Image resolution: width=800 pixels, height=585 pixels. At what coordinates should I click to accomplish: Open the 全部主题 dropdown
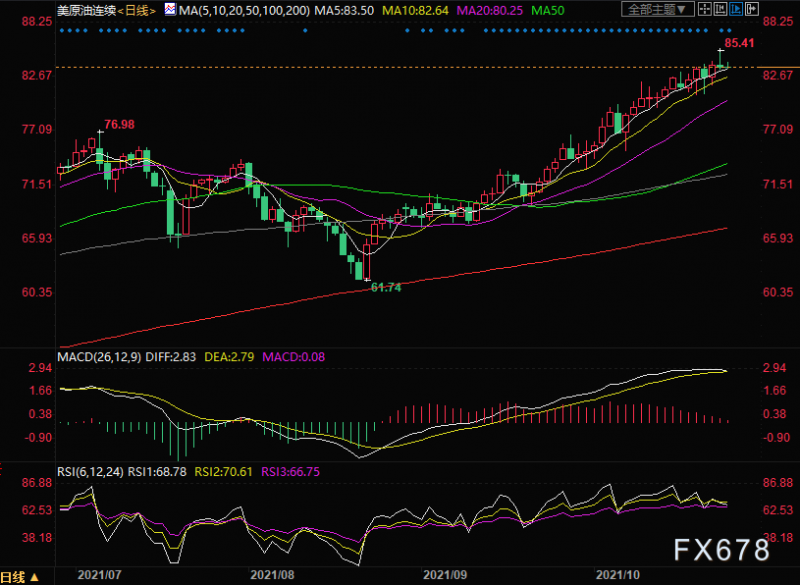click(x=658, y=9)
